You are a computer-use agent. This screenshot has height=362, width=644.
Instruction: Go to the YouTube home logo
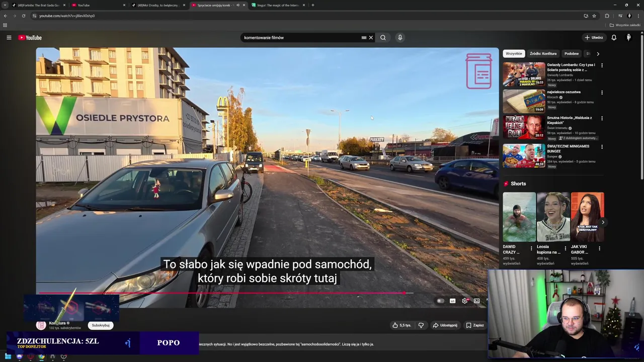[30, 38]
